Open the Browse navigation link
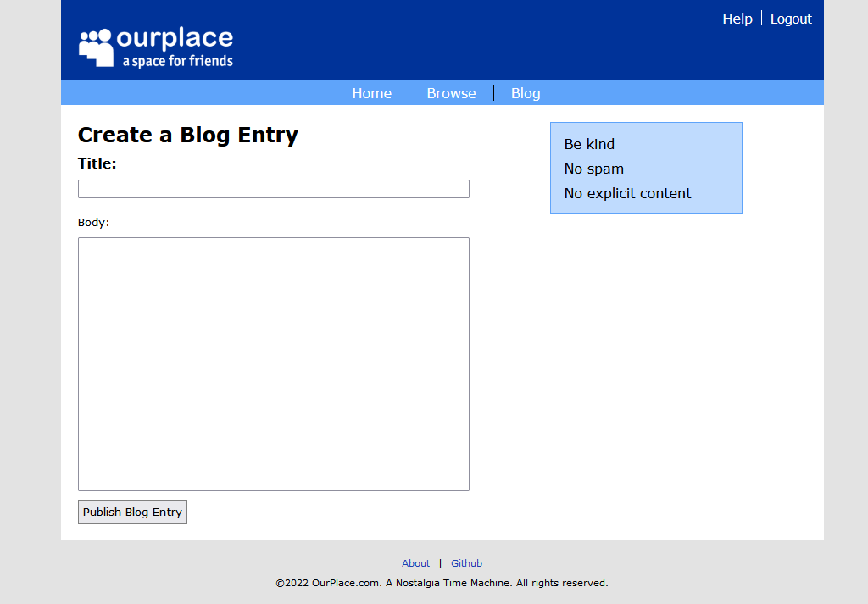The width and height of the screenshot is (868, 604). click(451, 93)
